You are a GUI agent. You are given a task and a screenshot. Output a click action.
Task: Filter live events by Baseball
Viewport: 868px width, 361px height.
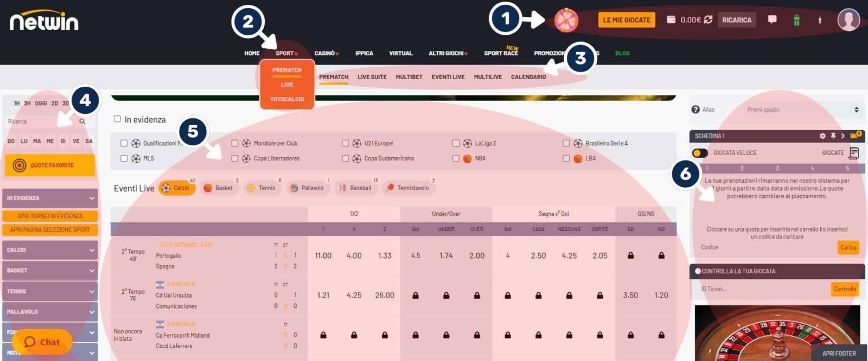[355, 188]
